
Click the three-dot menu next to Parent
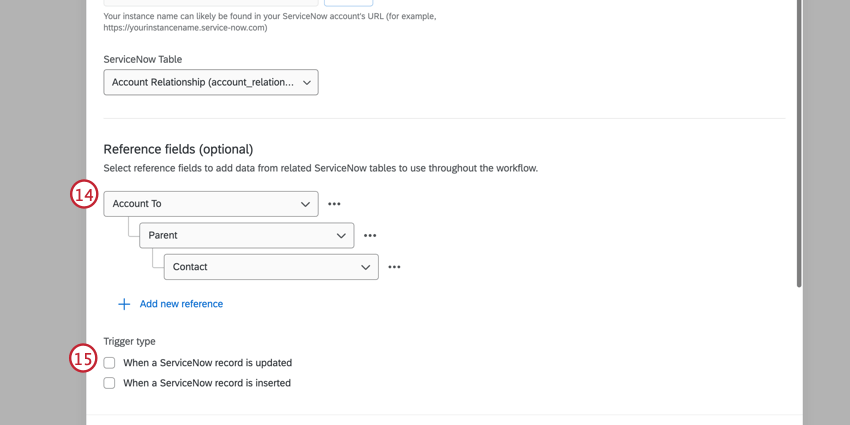pyautogui.click(x=370, y=236)
